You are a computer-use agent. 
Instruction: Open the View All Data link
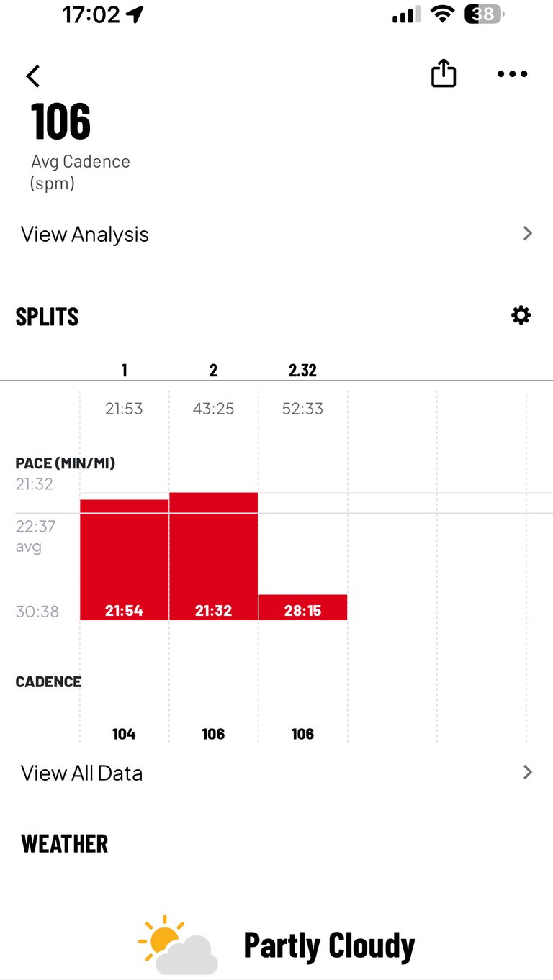coord(82,773)
